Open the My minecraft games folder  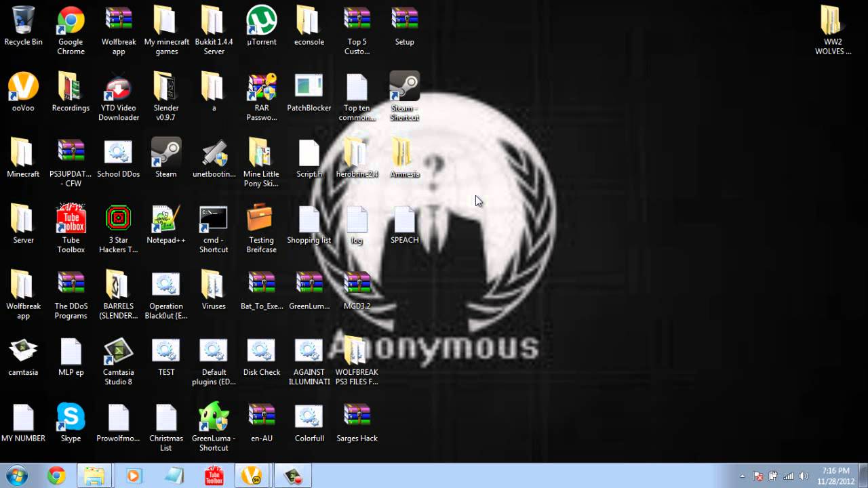[x=166, y=30]
